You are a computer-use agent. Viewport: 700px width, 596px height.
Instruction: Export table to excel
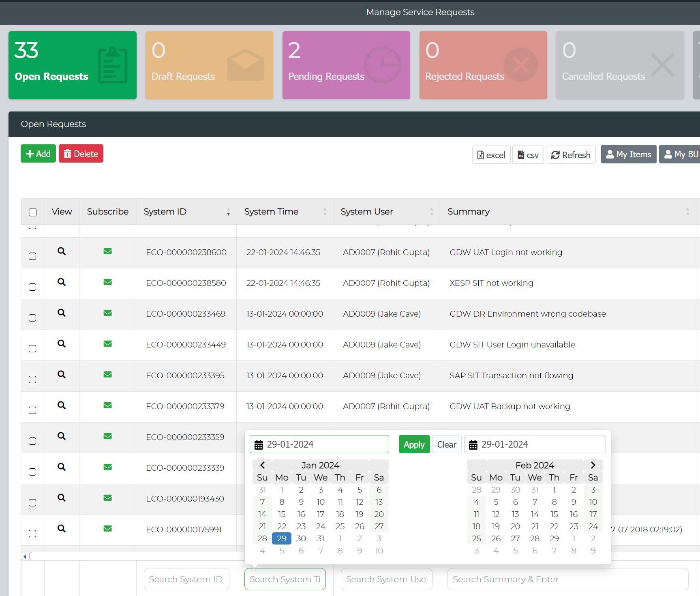491,155
